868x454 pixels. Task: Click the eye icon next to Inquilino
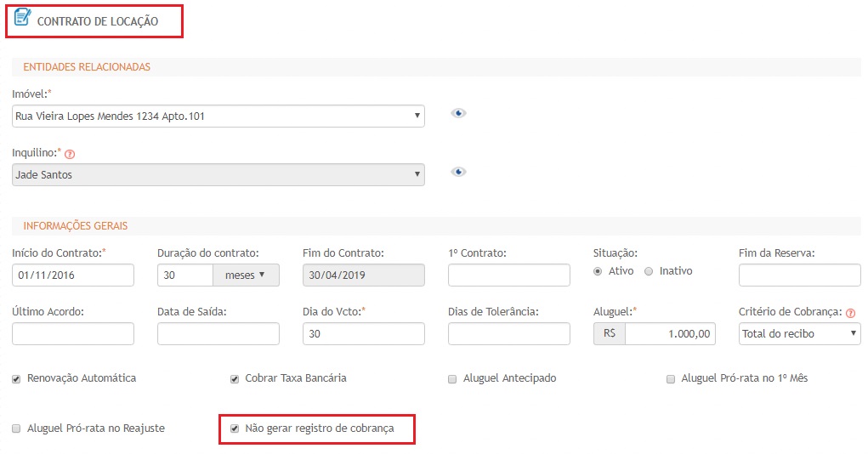458,172
